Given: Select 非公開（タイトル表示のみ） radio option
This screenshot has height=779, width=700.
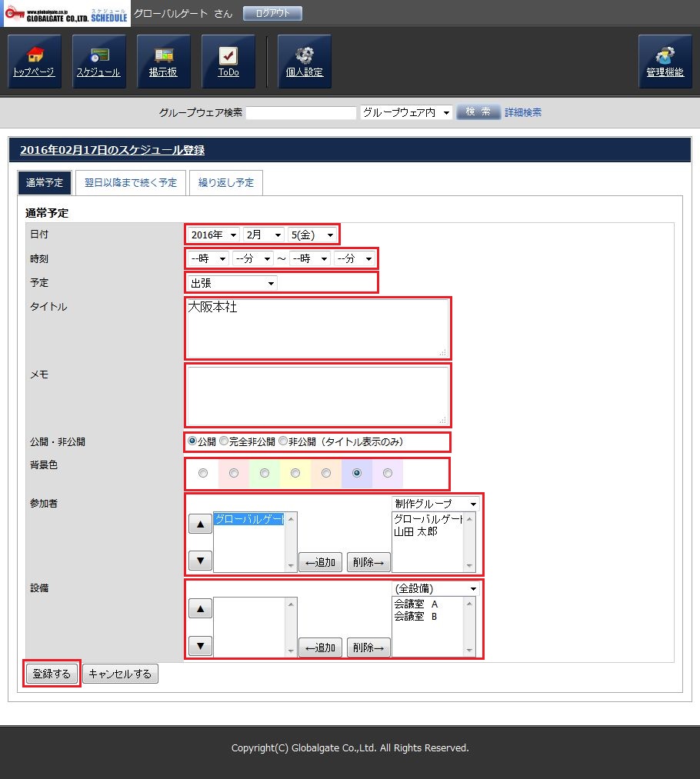Looking at the screenshot, I should pyautogui.click(x=283, y=441).
